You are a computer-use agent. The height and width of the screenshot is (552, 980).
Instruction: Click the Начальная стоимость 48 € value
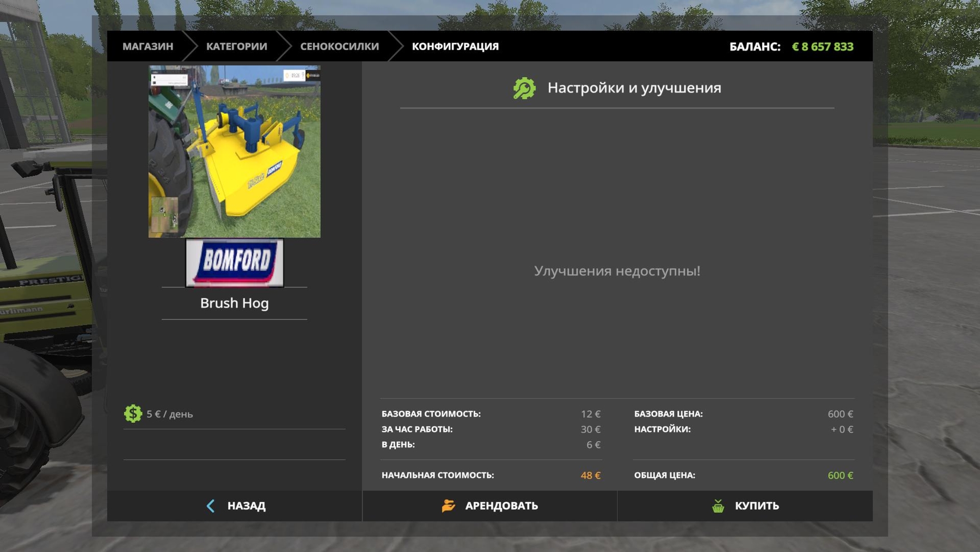590,475
